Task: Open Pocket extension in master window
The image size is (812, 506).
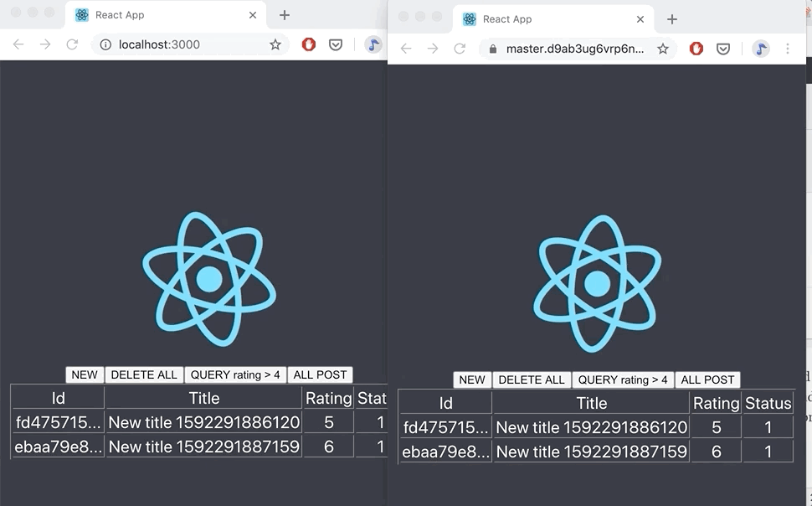Action: tap(723, 49)
